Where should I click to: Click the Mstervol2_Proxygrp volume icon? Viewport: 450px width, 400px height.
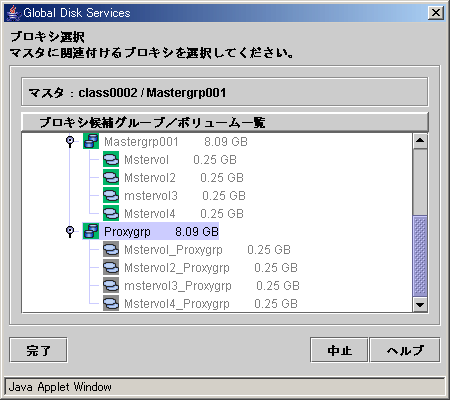tap(111, 267)
